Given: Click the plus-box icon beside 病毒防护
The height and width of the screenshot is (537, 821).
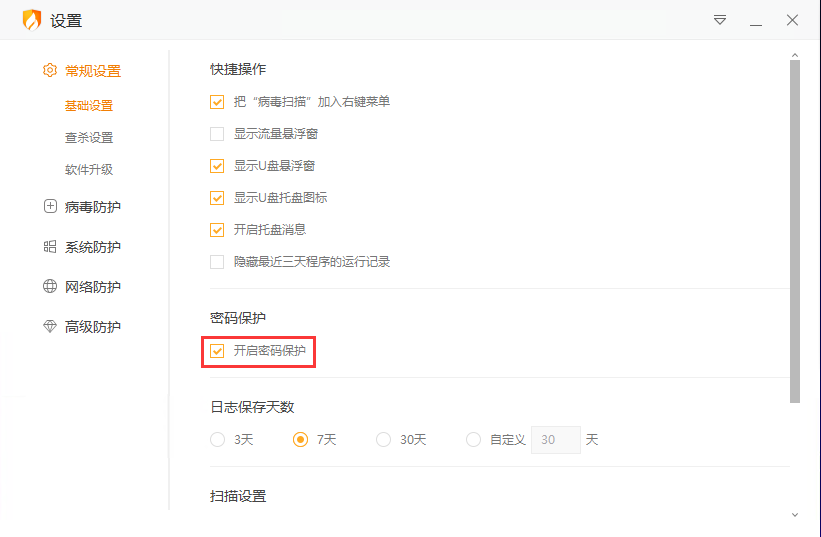Looking at the screenshot, I should point(50,207).
